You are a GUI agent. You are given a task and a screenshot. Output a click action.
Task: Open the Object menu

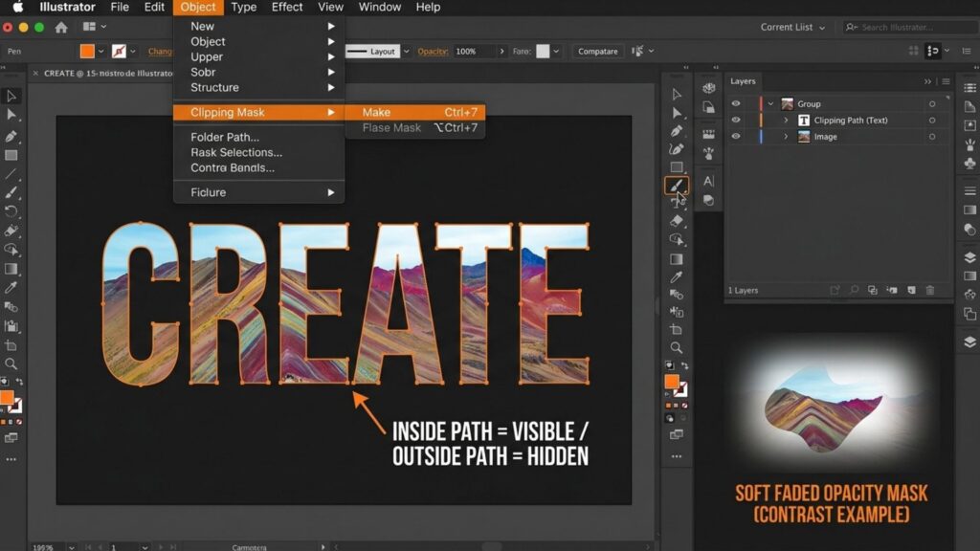[x=197, y=7]
